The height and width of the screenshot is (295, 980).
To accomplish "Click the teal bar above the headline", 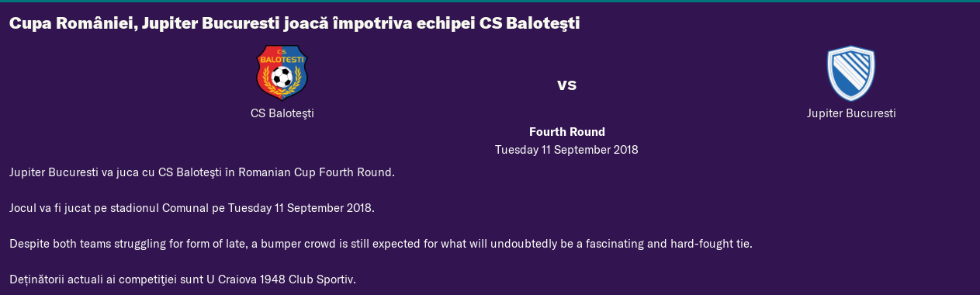I will click(x=490, y=2).
